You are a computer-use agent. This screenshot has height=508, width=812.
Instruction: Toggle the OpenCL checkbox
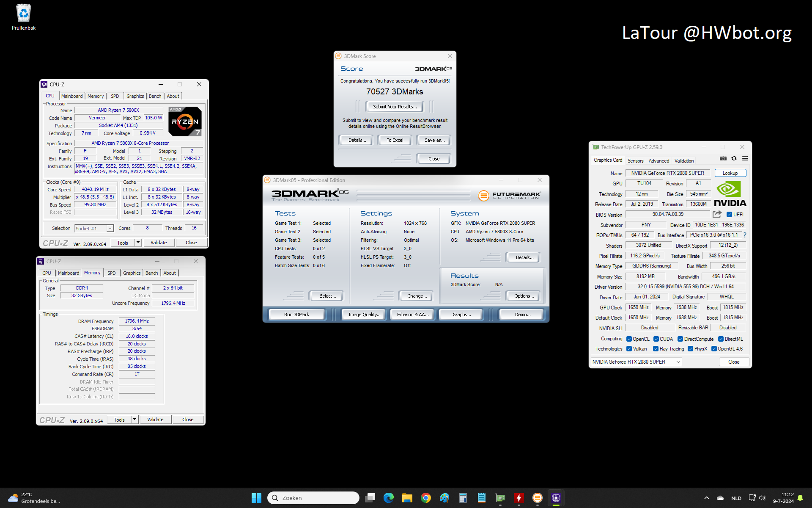629,339
